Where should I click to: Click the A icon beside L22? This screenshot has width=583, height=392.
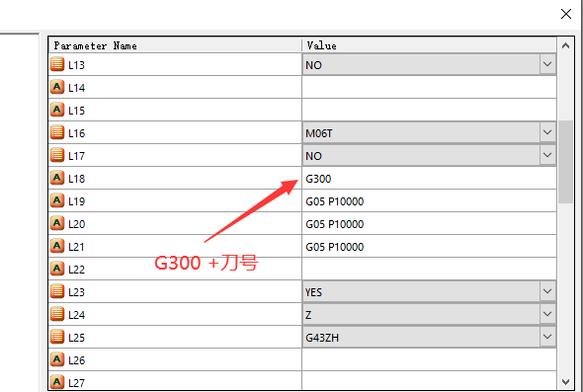tap(57, 269)
